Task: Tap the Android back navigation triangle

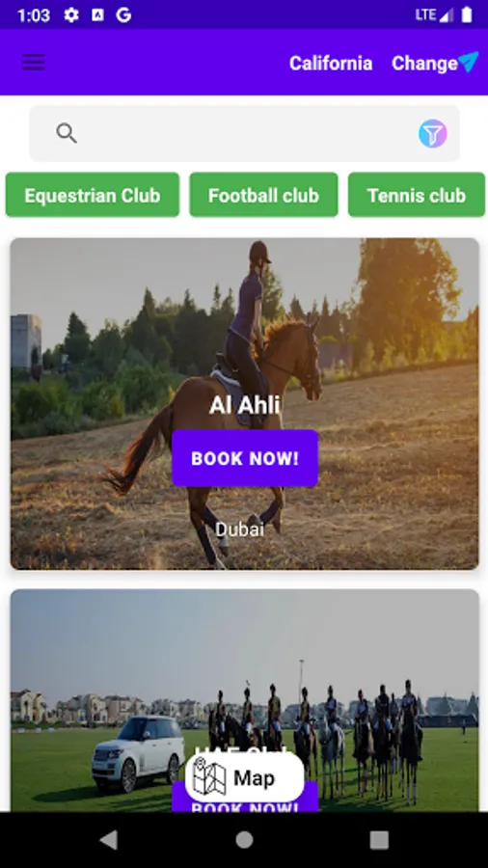Action: coord(108,840)
